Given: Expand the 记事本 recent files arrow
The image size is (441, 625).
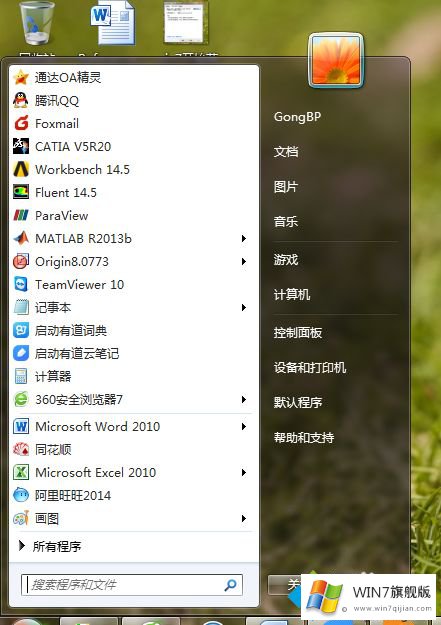Looking at the screenshot, I should point(244,307).
